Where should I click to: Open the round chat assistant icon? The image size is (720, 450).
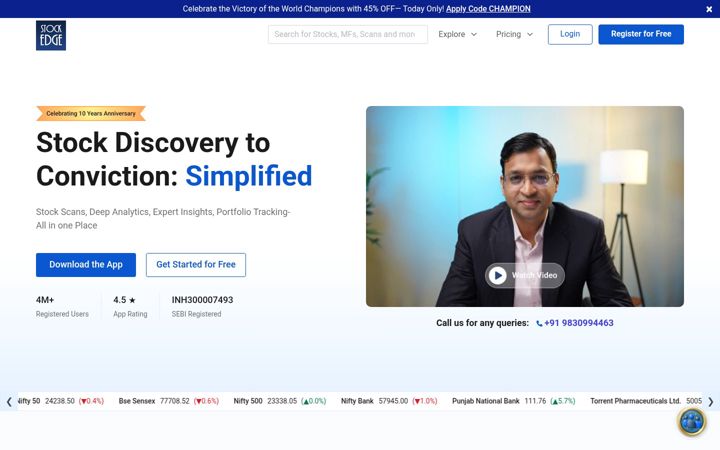pyautogui.click(x=692, y=421)
